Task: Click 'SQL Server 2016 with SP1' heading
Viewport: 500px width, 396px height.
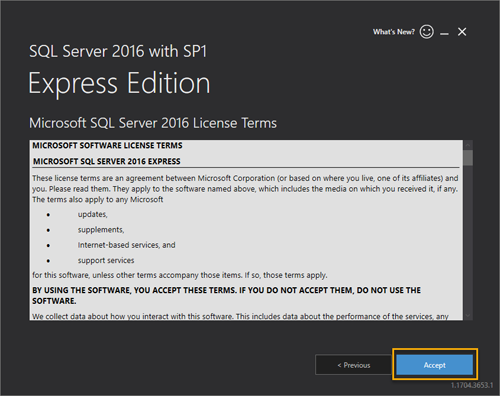Action: tap(118, 51)
